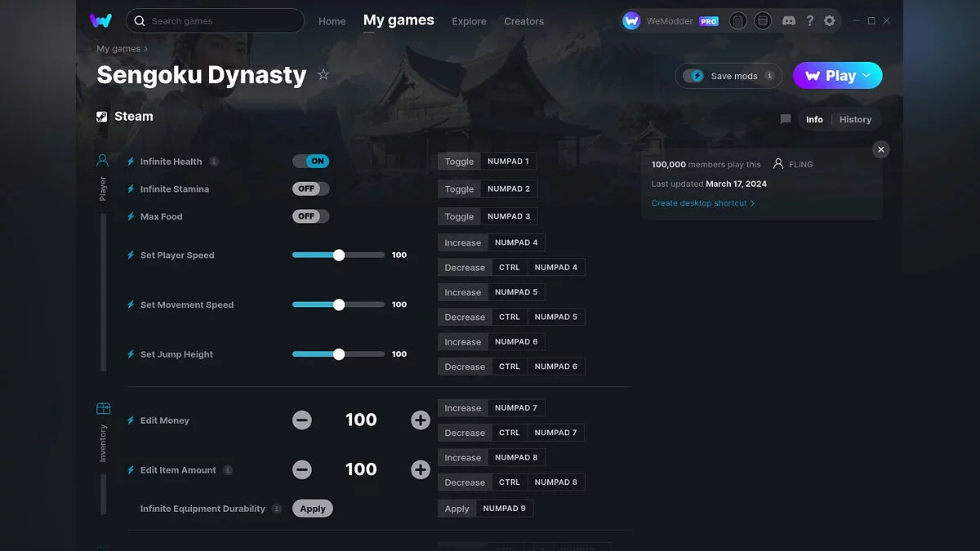Turn on the Max Food toggle
The height and width of the screenshot is (551, 980).
point(310,216)
